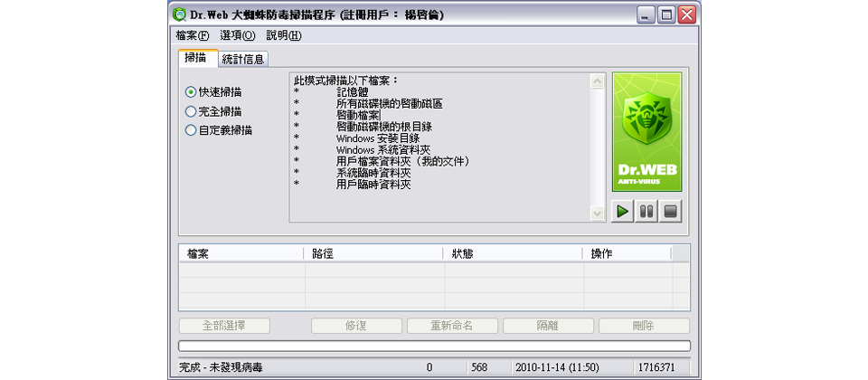This screenshot has width=868, height=380.
Task: Click the 啓動檔案 line
Action: 358,115
